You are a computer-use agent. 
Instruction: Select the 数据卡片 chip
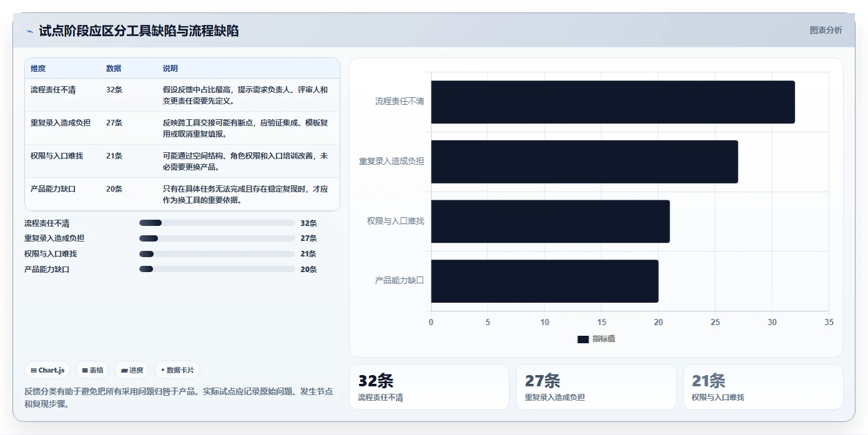(x=177, y=370)
